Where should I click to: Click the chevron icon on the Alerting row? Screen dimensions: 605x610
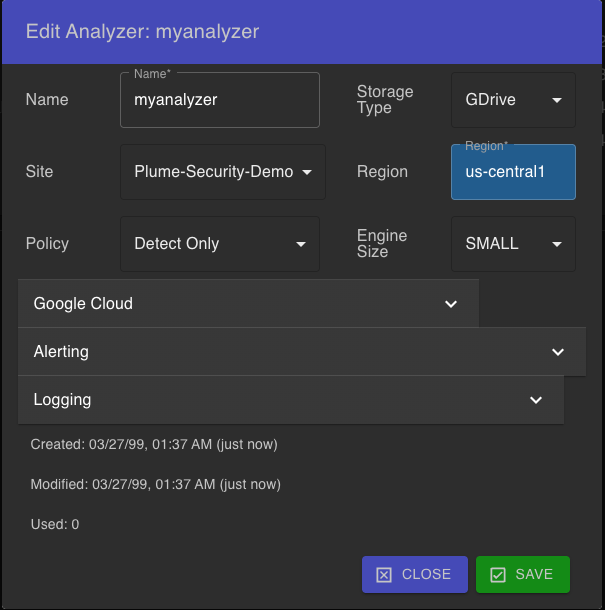click(558, 352)
